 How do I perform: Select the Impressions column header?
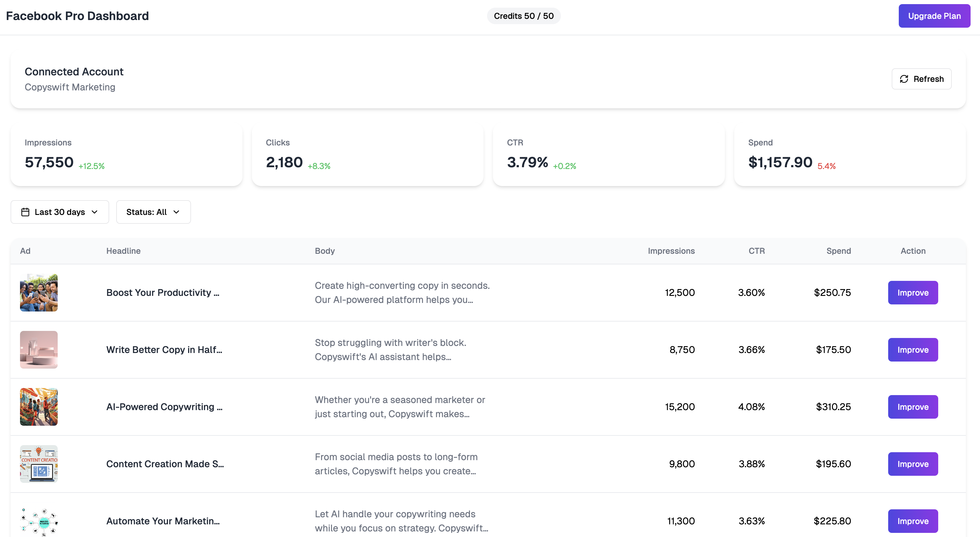(x=671, y=251)
